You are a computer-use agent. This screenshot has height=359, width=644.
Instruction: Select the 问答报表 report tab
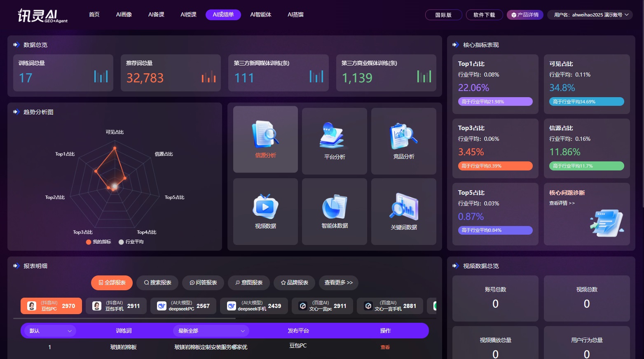coord(203,283)
